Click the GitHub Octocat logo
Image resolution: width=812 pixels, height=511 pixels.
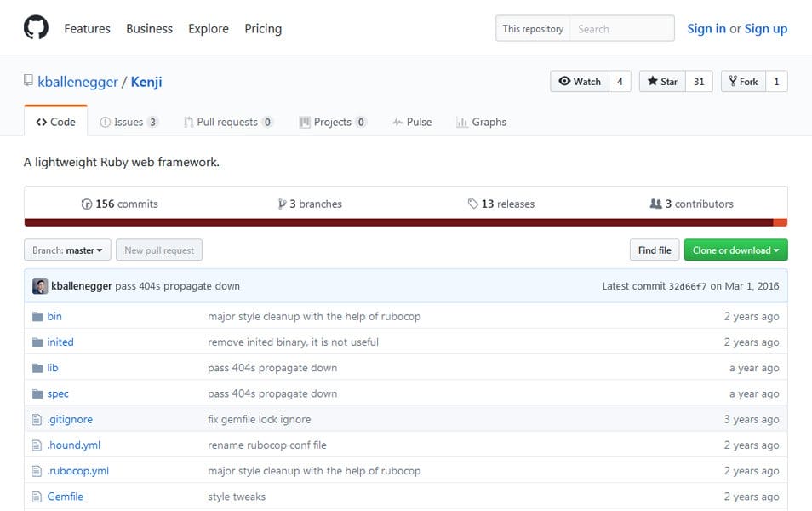coord(37,27)
